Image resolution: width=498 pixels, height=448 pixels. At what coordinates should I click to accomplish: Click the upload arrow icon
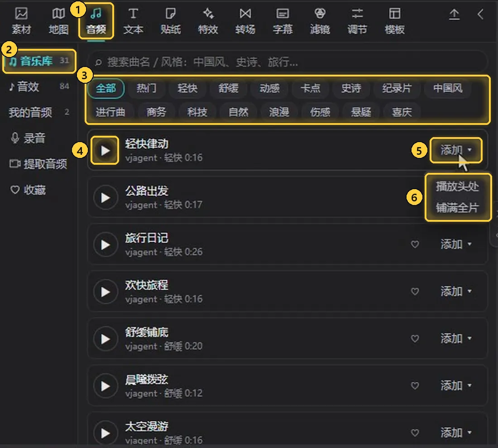pyautogui.click(x=454, y=14)
